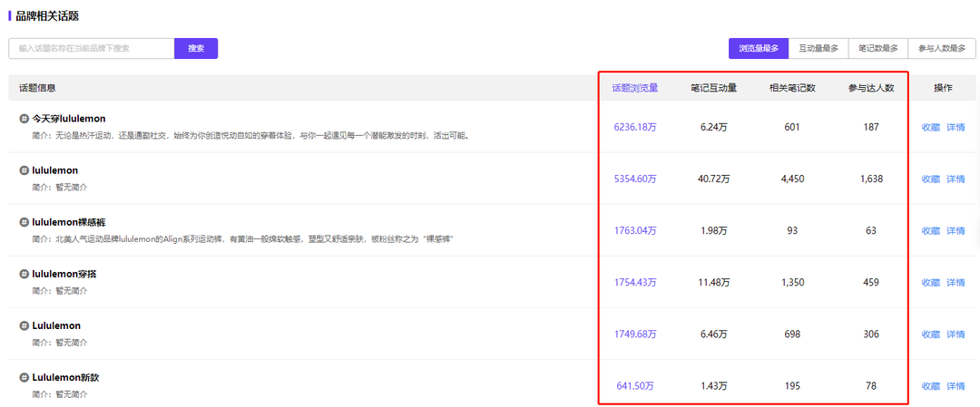Viewport: 980px width, 407px height.
Task: Open 详情 for the 今天穿lululemon topic
Action: pyautogui.click(x=955, y=128)
